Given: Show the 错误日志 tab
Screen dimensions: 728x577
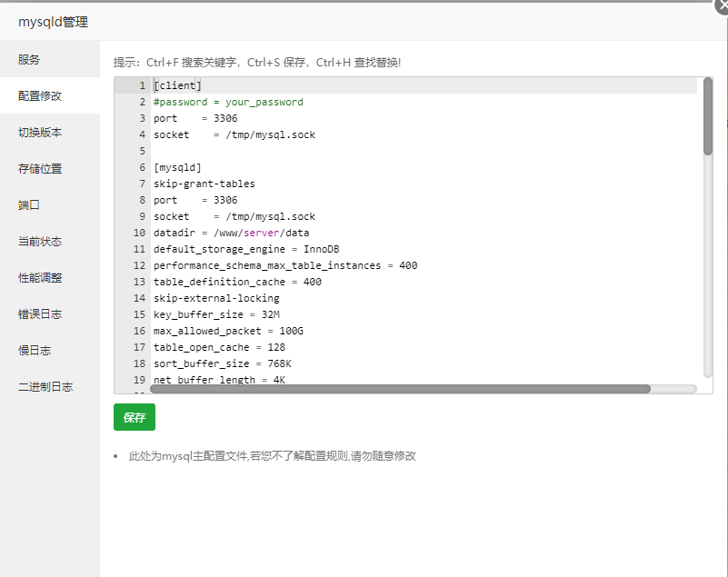Looking at the screenshot, I should coord(50,313).
